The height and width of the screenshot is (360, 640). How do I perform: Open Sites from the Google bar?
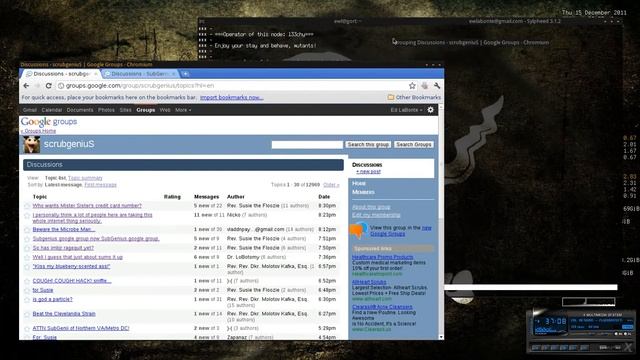tap(126, 110)
